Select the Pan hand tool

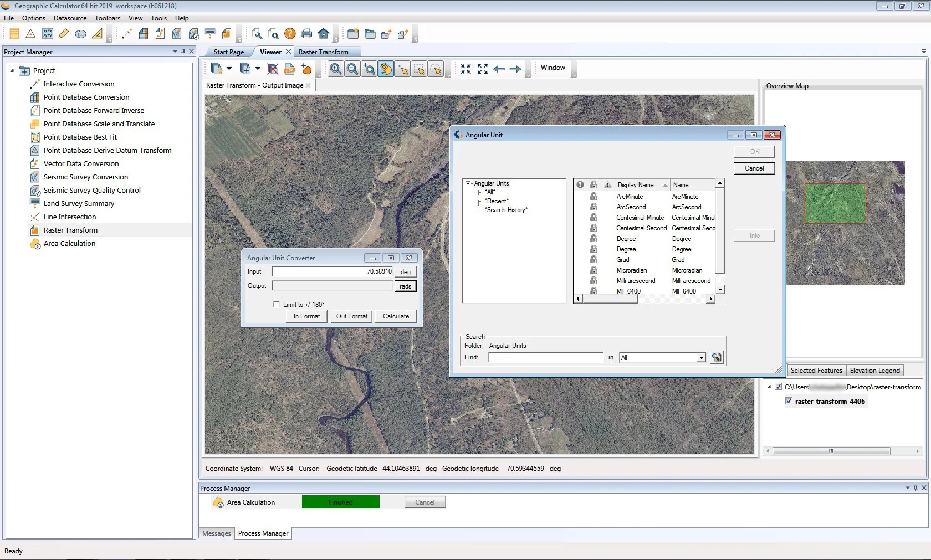(x=386, y=69)
